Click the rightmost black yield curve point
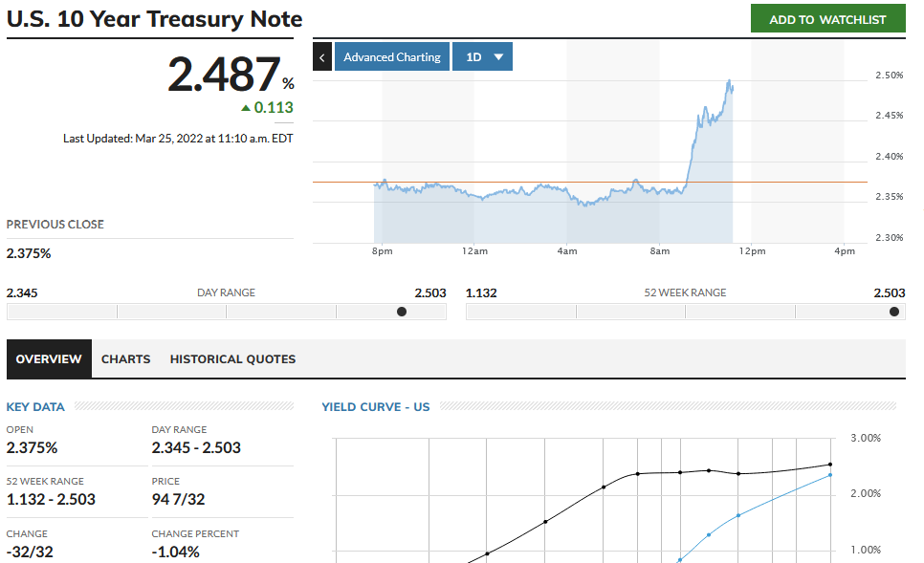Screen dimensions: 924x563 (x=830, y=465)
